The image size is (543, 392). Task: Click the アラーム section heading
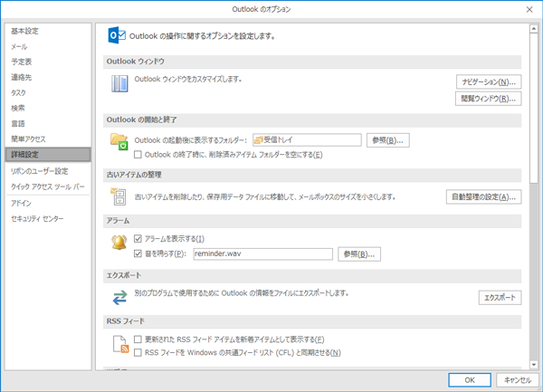(118, 221)
